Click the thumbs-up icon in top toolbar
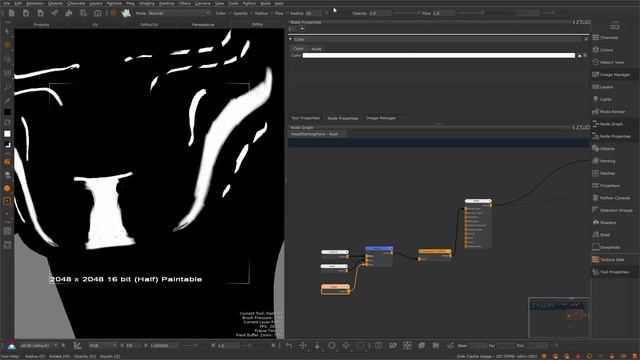640x360 pixels. 69,13
